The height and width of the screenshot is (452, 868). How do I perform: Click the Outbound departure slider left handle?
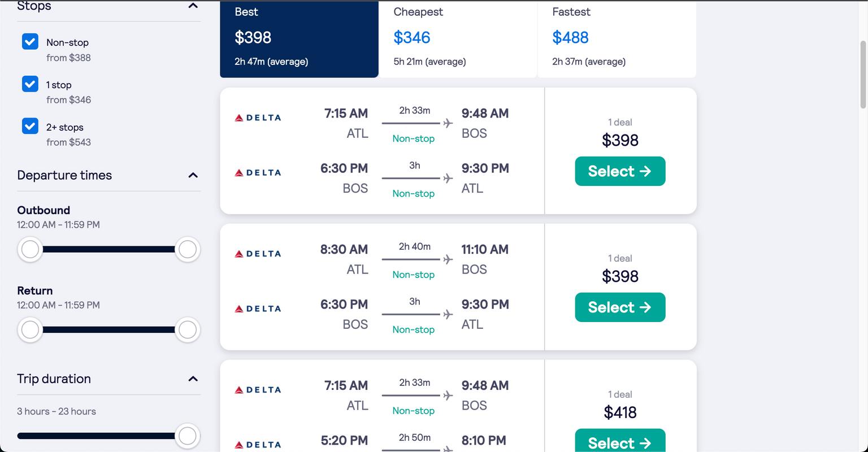(30, 249)
